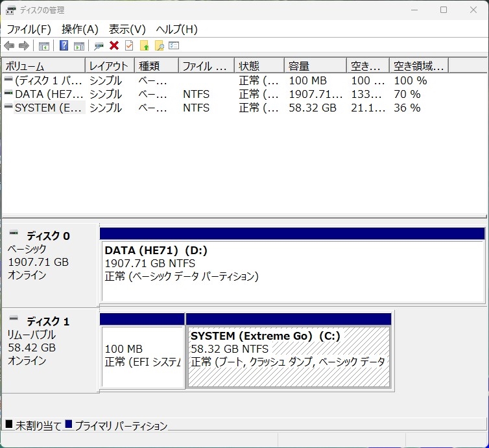Click シンプル layout cell in DATA row

point(106,94)
